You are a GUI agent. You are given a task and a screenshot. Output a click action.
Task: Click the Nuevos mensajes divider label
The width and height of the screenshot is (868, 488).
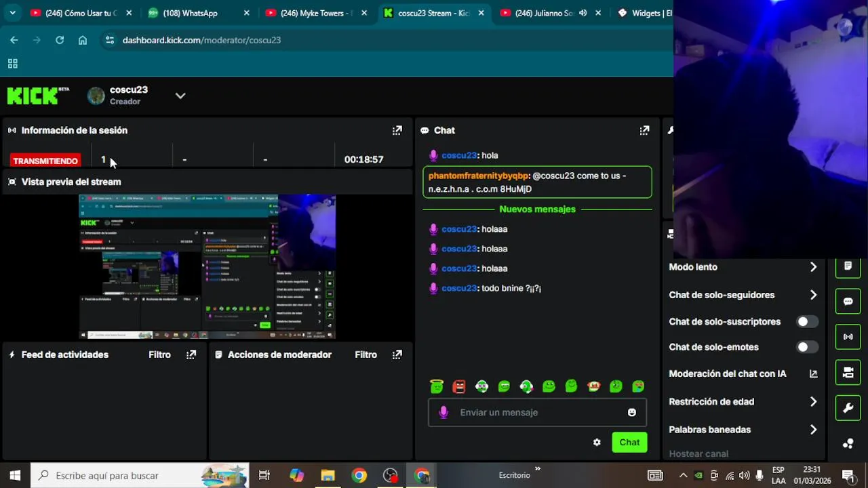point(537,209)
